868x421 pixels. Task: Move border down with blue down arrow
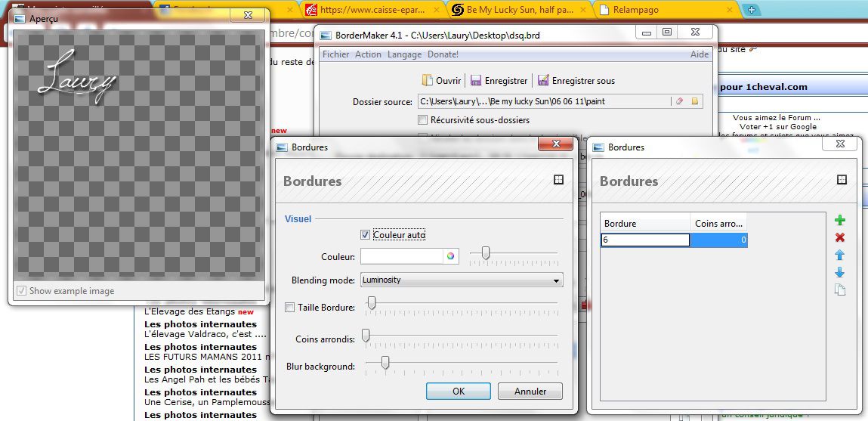[839, 273]
